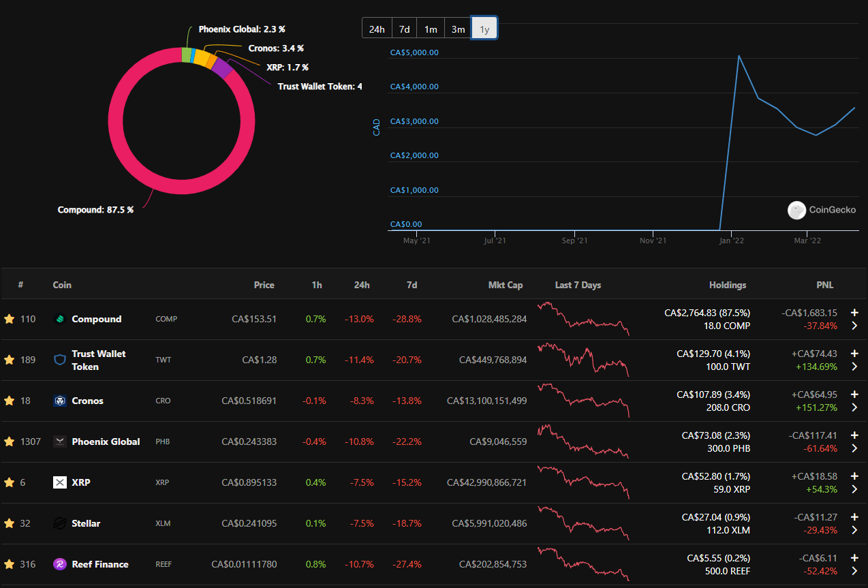
Task: Click Compound market cap CA$1,028,485,284
Action: (489, 319)
